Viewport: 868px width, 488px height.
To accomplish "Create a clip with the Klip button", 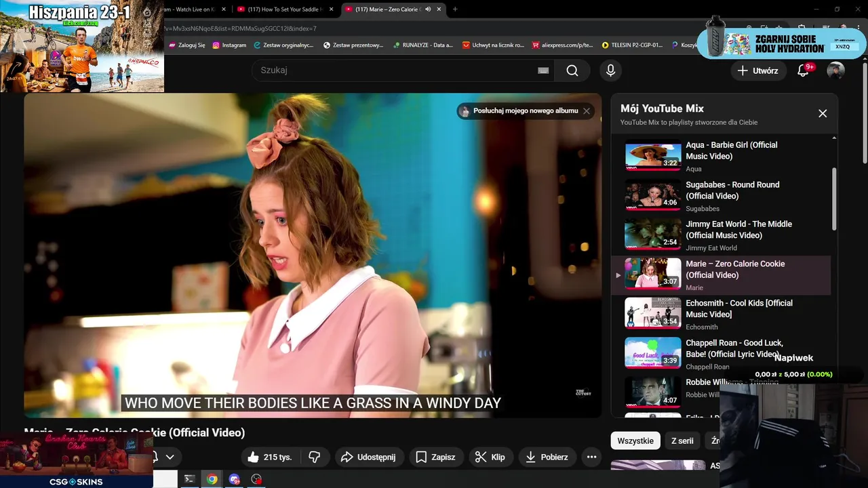I will [x=490, y=457].
